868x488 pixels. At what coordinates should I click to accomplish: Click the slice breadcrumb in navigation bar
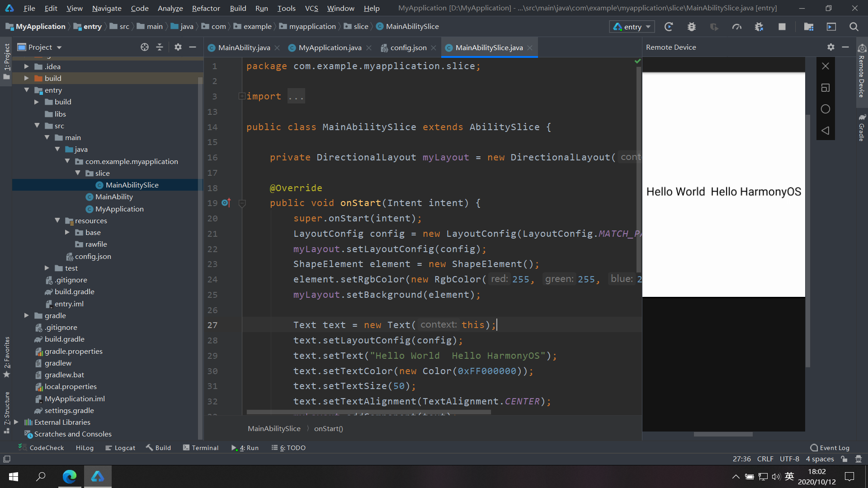356,27
